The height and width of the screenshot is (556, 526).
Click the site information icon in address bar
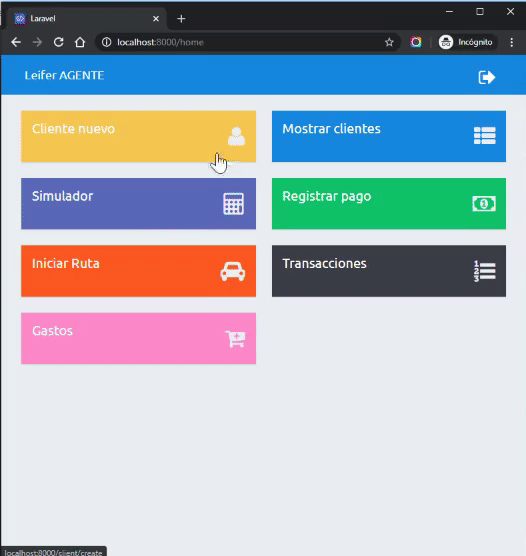(106, 42)
